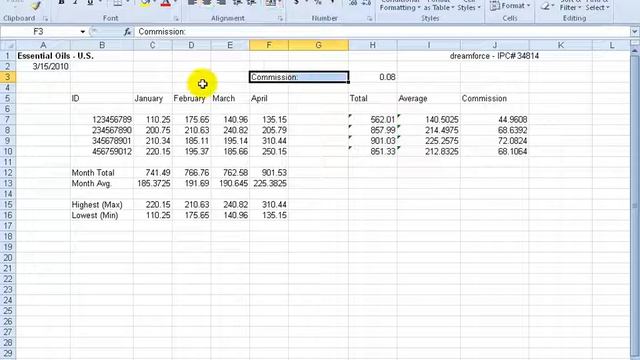640x360 pixels.
Task: Click the 'March' header cell
Action: pyautogui.click(x=230, y=98)
